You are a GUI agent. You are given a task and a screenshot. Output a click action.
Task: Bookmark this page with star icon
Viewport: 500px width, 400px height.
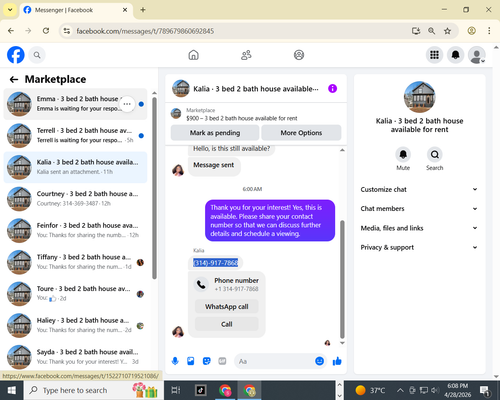(x=447, y=31)
